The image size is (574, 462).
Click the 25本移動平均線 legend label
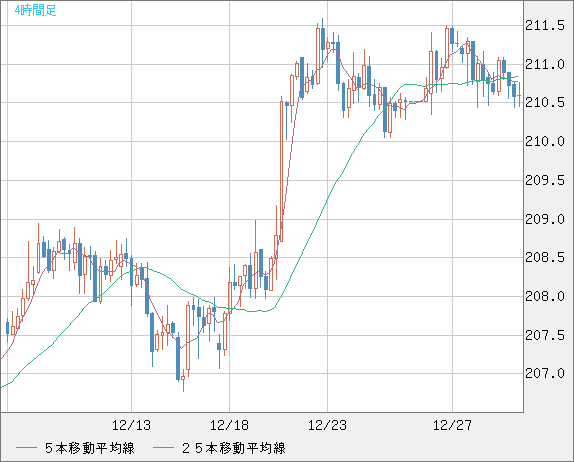[234, 448]
